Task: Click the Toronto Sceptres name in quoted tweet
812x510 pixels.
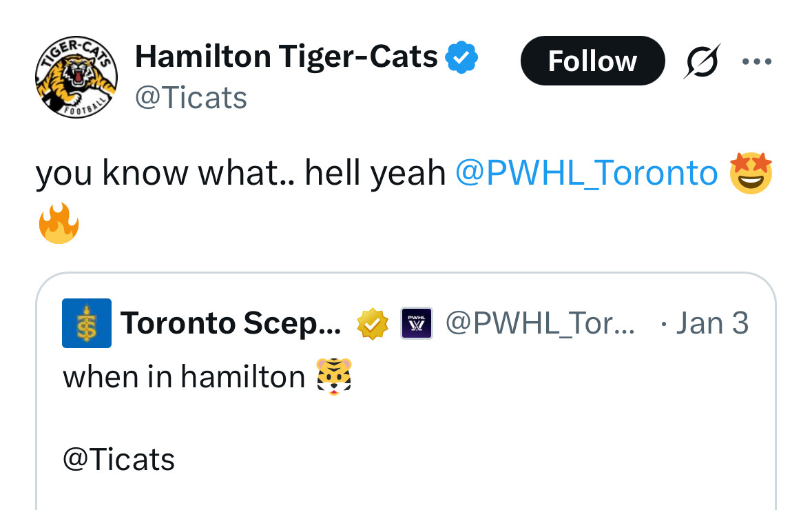Action: [231, 323]
